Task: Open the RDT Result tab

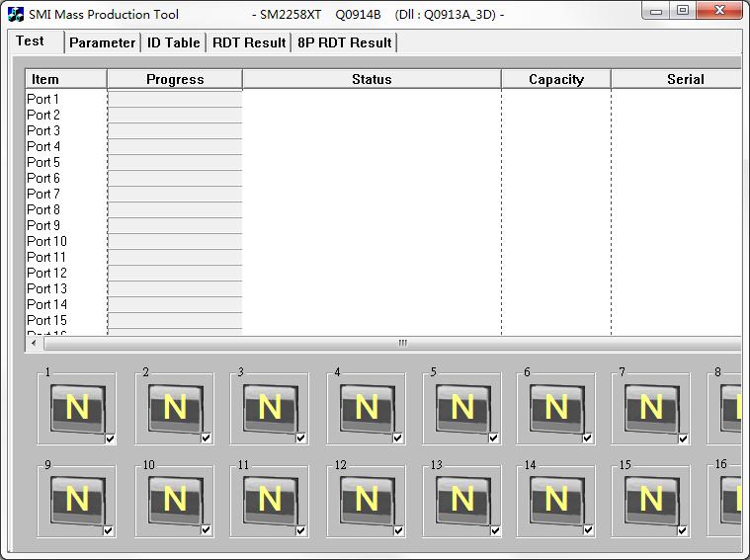Action: pos(249,42)
